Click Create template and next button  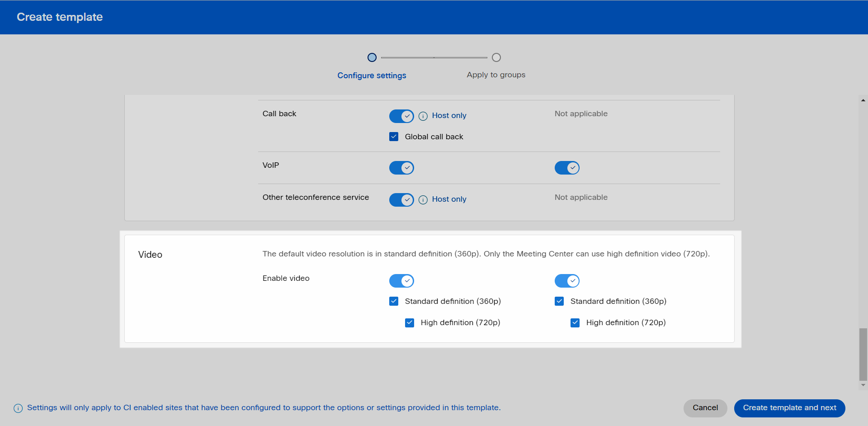click(789, 408)
